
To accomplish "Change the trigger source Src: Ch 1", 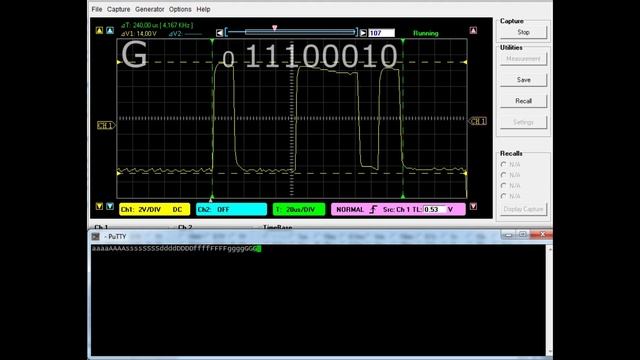I will (396, 209).
